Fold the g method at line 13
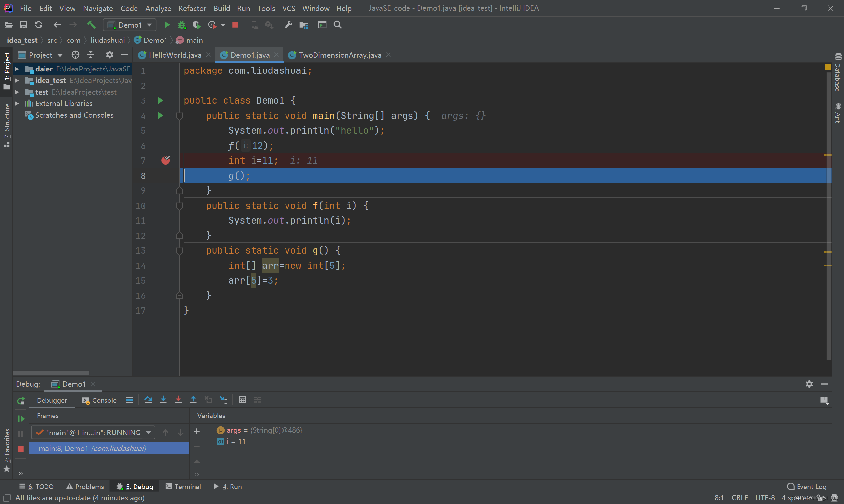844x504 pixels. point(179,251)
